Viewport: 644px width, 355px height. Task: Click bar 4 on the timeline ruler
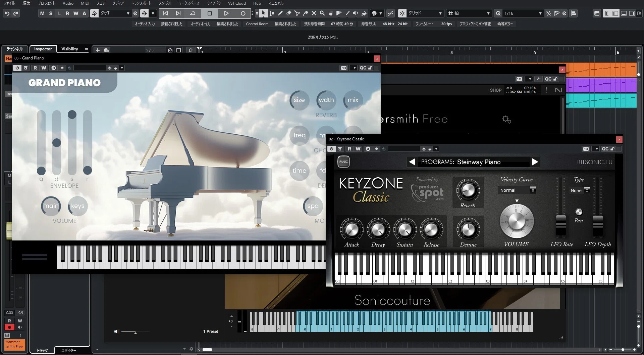click(451, 52)
